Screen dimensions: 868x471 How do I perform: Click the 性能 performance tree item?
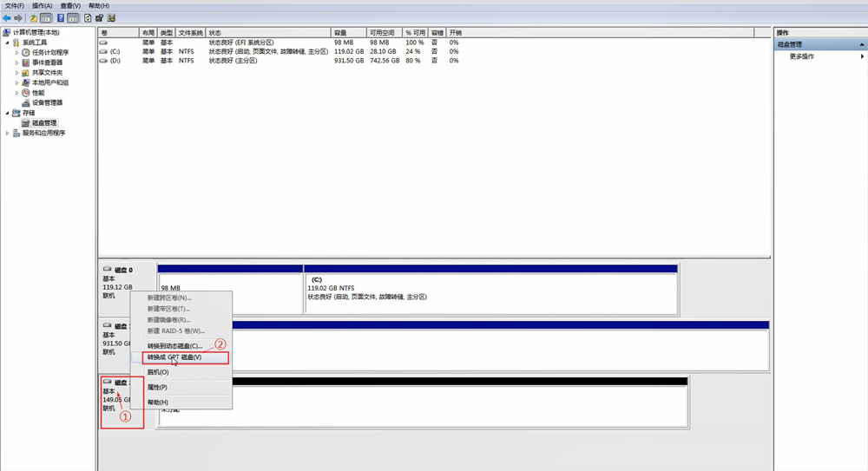point(38,93)
